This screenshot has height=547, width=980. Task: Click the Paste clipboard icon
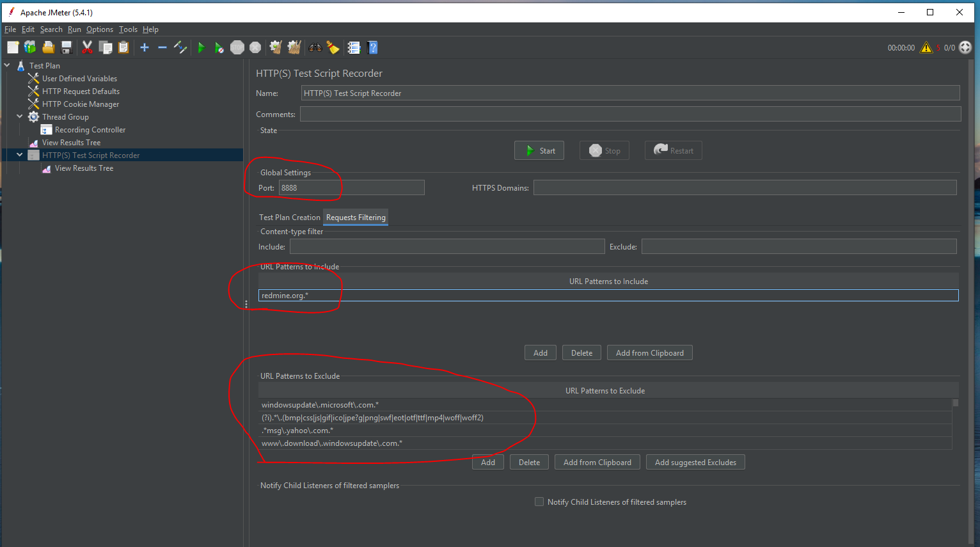(123, 47)
